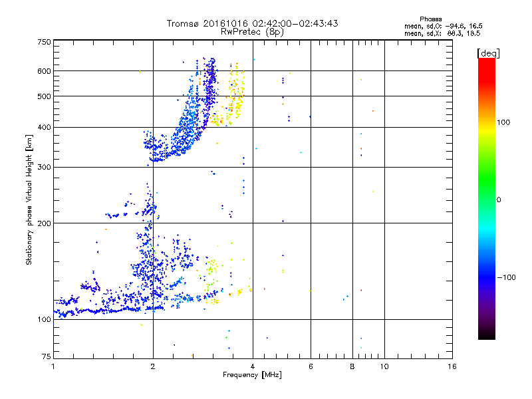Click the y-axis tick label '500'

tap(44, 96)
